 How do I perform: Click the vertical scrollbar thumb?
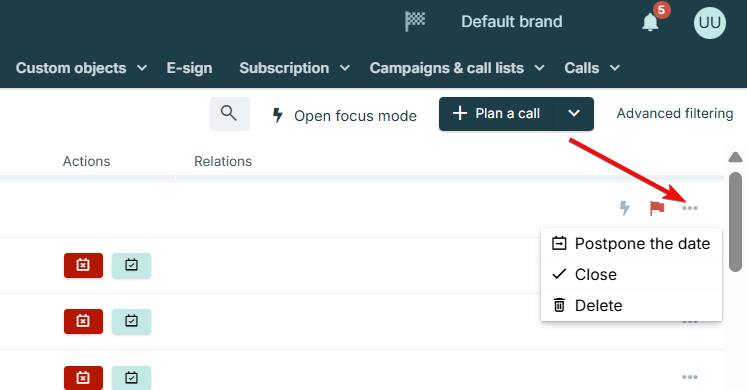[x=735, y=221]
